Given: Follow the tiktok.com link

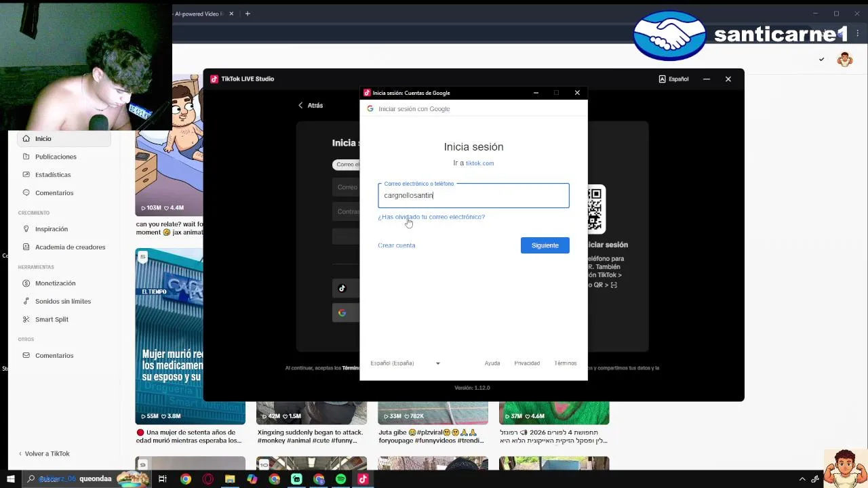Looking at the screenshot, I should [x=479, y=163].
